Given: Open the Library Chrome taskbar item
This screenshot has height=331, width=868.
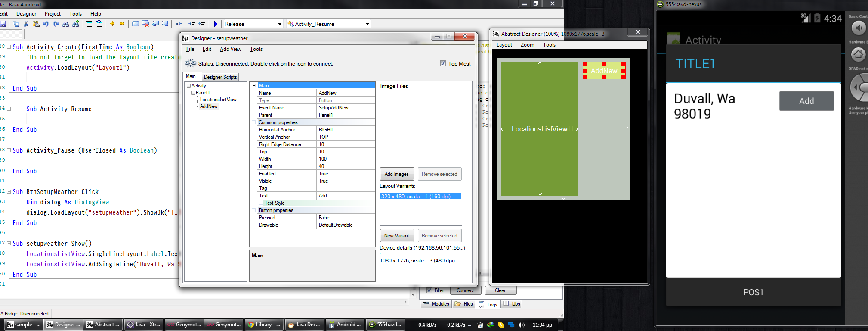Looking at the screenshot, I should click(264, 325).
